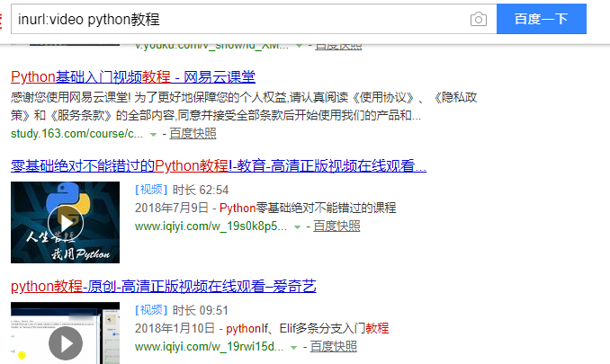The height and width of the screenshot is (364, 610).
Task: Click the 时长 09:51 duration text
Action: point(200,310)
